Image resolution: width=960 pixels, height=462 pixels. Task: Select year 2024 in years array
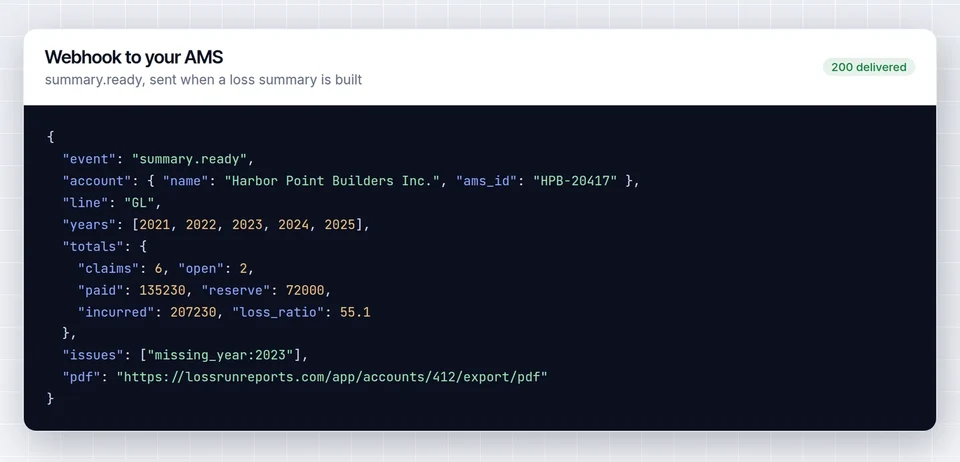[293, 225]
